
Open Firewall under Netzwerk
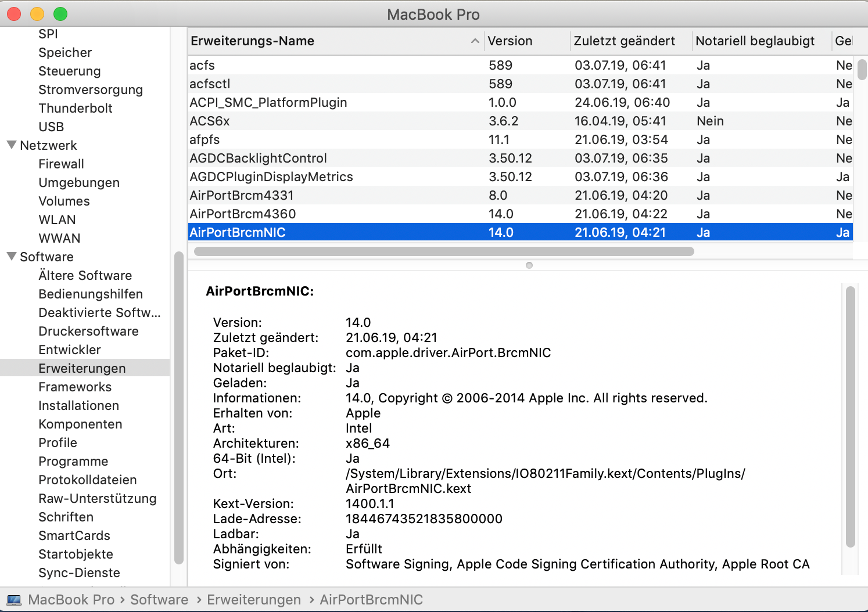(61, 164)
